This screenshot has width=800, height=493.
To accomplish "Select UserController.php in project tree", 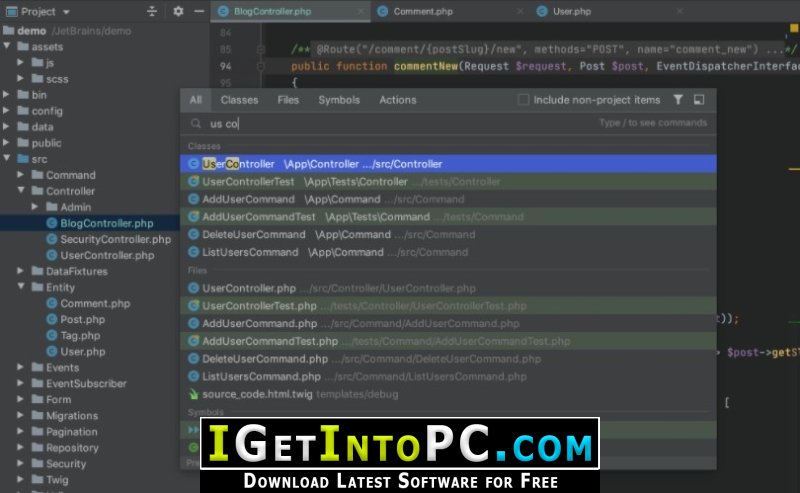I will [x=107, y=255].
